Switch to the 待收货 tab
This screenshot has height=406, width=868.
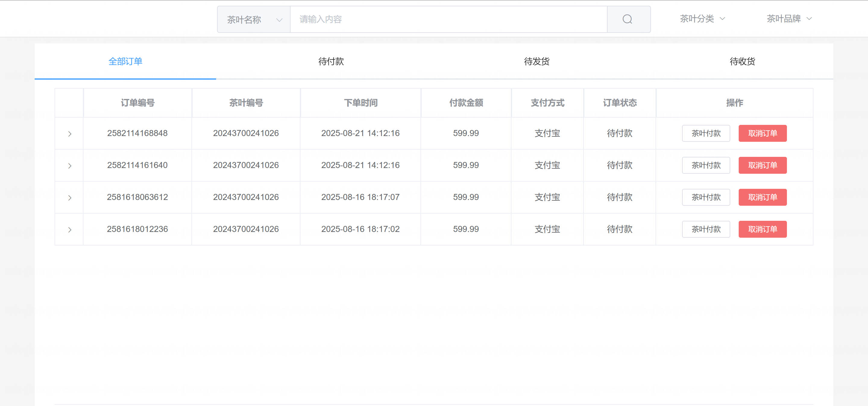742,61
